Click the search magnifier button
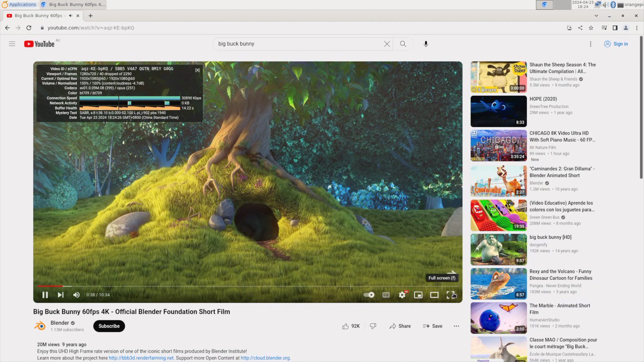Screen dimensions: 644x362 pyautogui.click(x=403, y=44)
